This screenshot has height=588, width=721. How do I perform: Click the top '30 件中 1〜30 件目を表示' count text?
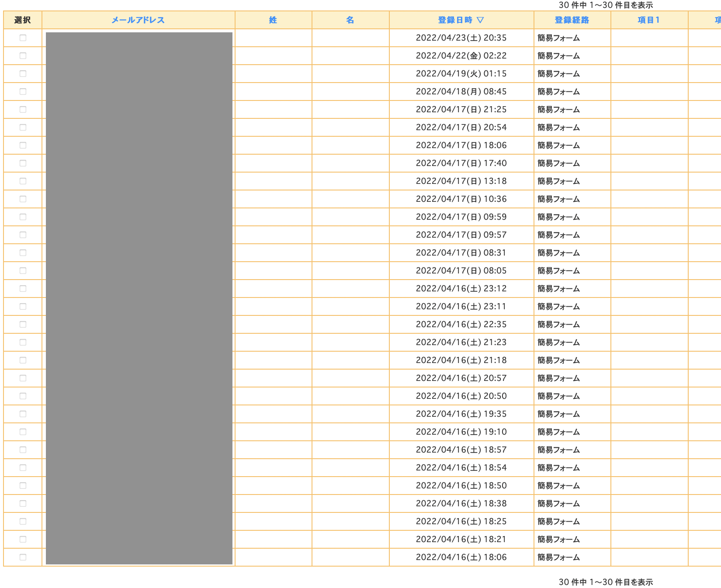606,5
